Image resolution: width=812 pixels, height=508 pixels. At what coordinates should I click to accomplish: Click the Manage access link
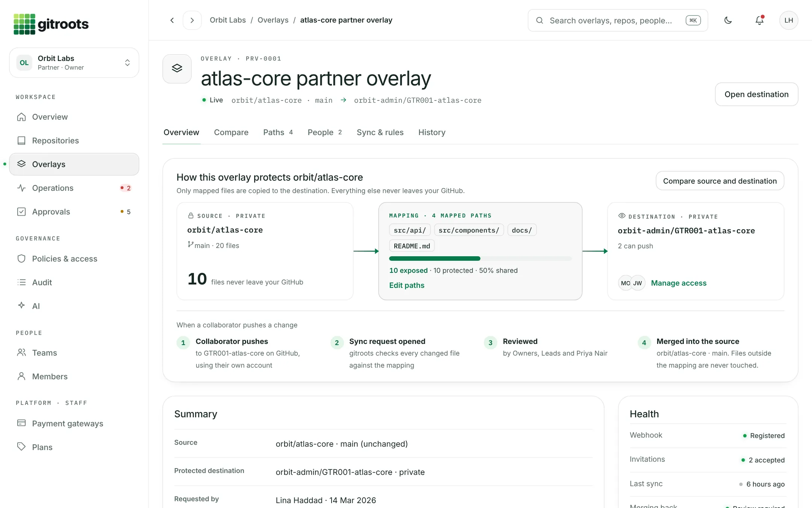679,283
